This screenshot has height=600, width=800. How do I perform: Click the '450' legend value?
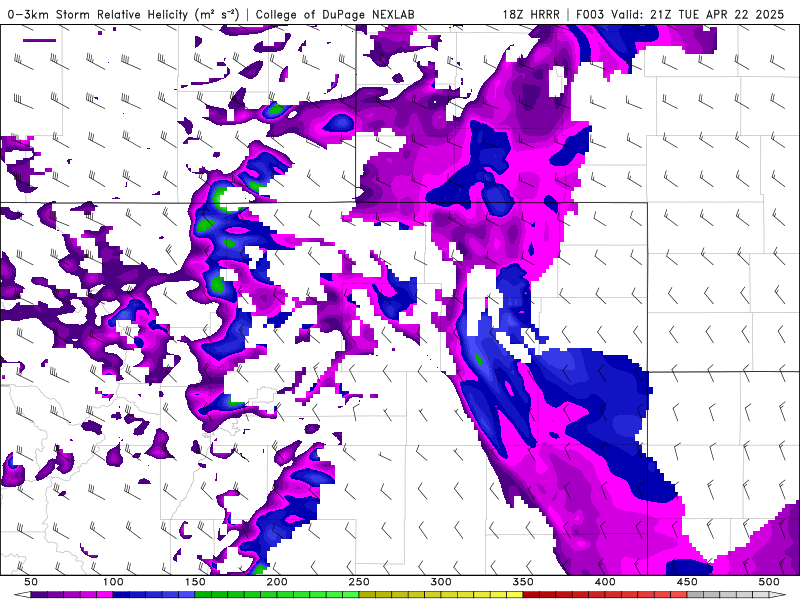pos(687,582)
